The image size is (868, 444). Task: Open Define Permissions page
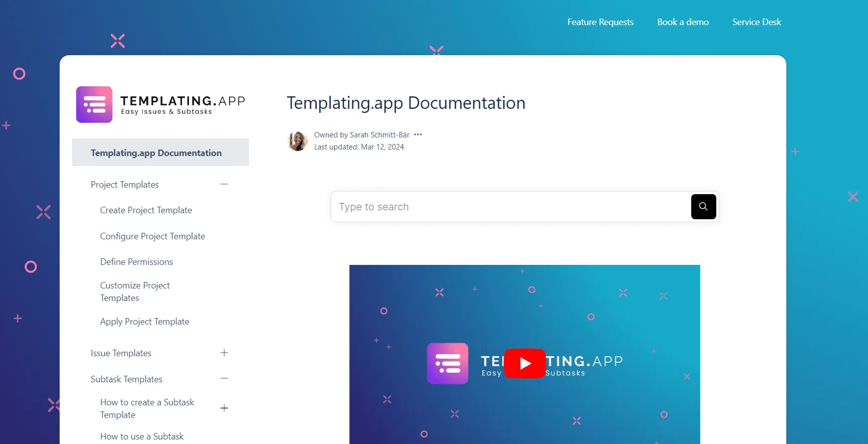tap(136, 262)
